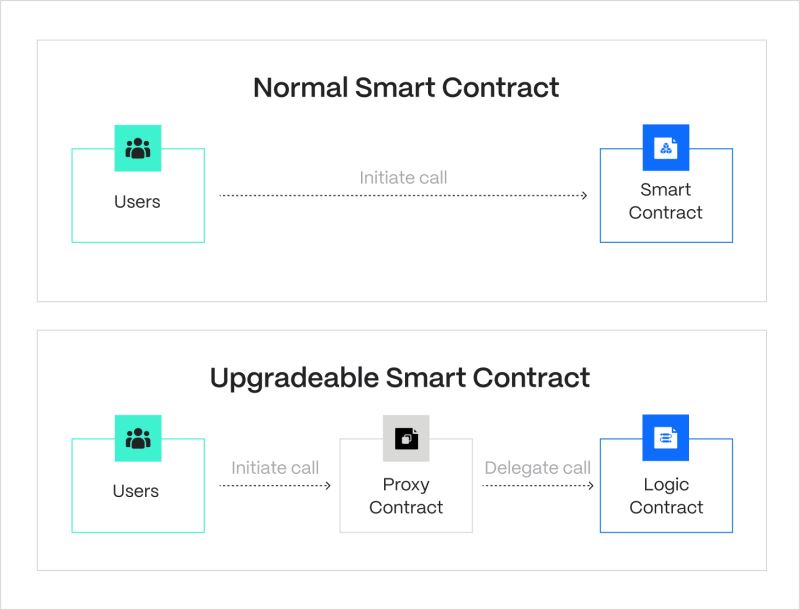
Task: Click the "Normal Smart Contract" heading
Action: pos(405,87)
